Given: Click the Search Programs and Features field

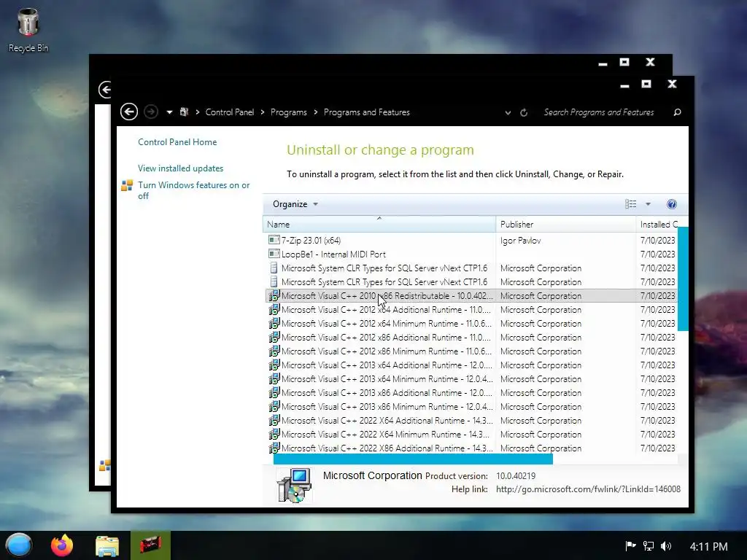Looking at the screenshot, I should tap(599, 112).
